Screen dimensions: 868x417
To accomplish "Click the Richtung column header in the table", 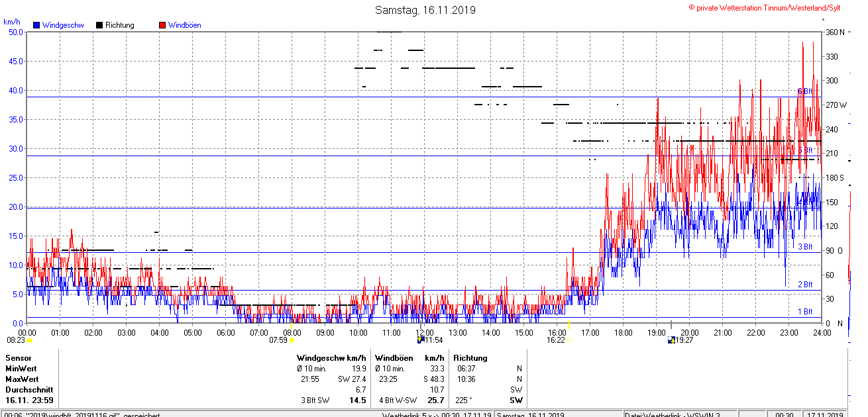I will [x=470, y=357].
